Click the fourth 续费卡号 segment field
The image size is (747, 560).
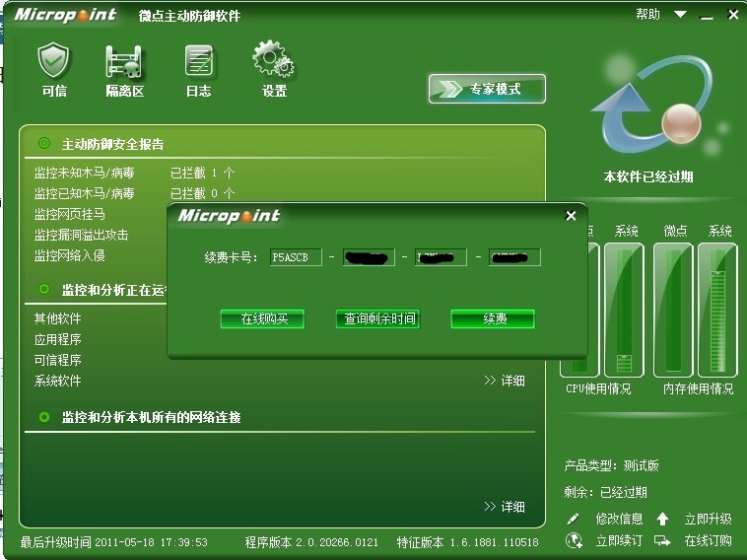(x=514, y=257)
